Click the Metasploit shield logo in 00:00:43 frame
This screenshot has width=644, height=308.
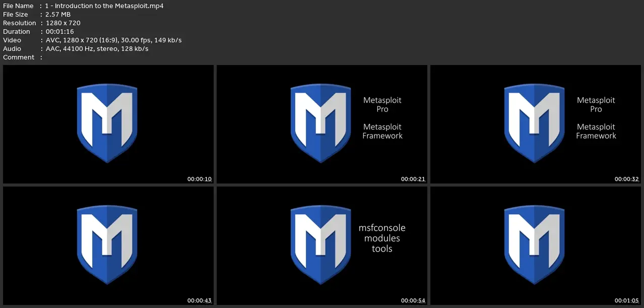pyautogui.click(x=107, y=244)
